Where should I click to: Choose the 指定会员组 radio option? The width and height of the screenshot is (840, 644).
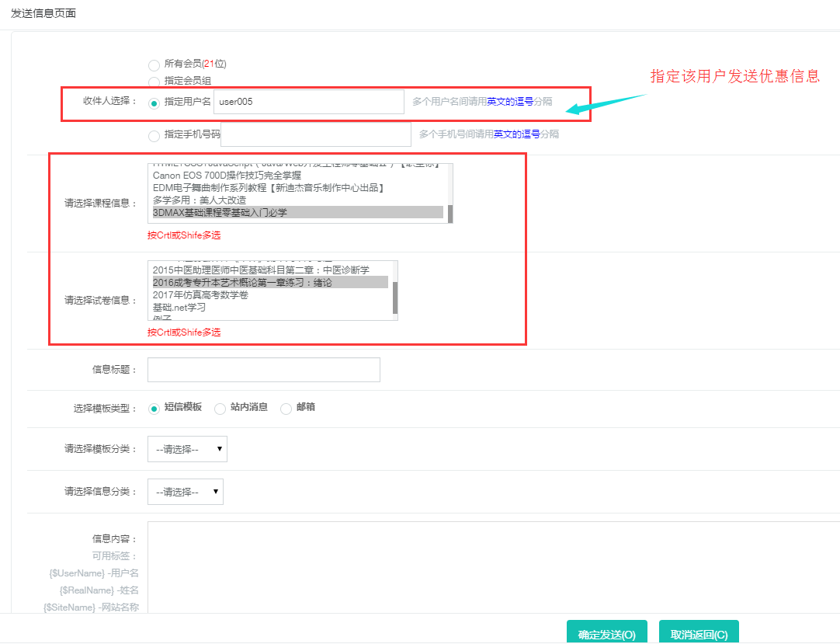pyautogui.click(x=154, y=82)
